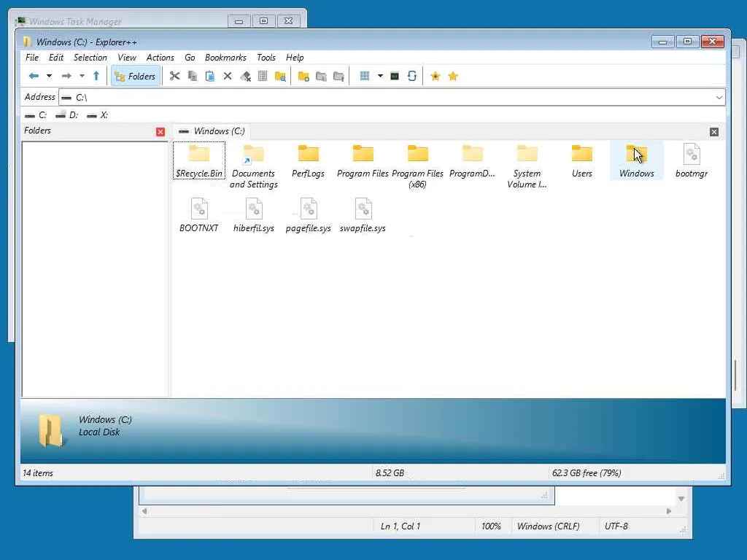Viewport: 747px width, 560px height.
Task: Open the Help menu
Action: tap(295, 57)
